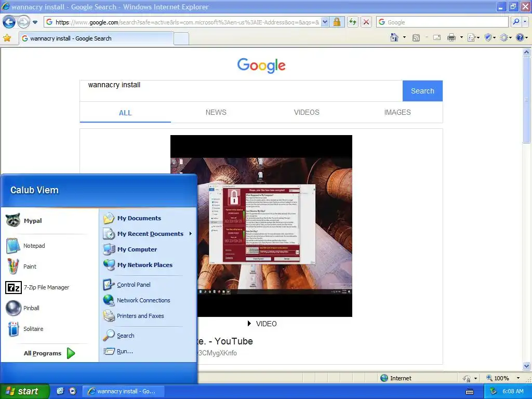Open the Page menu icon

[x=473, y=37]
